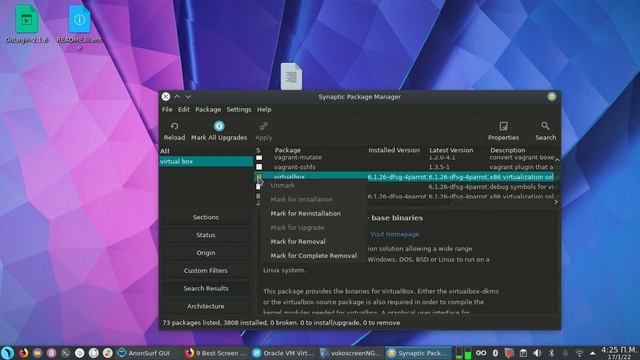Open the Edit menu
The image size is (640, 360).
pos(184,109)
